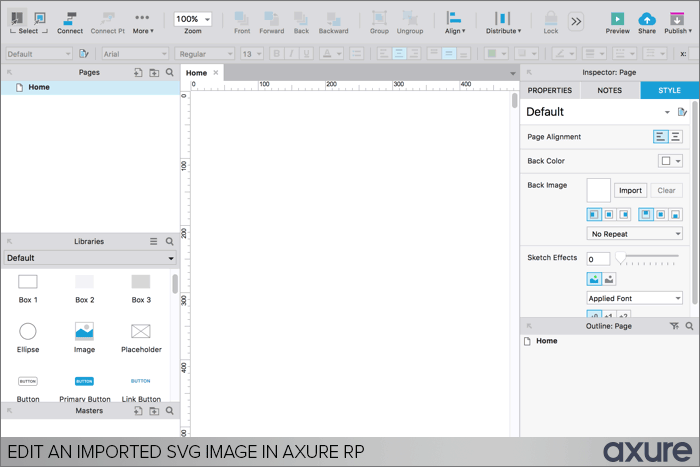Pick the Primary Button widget
Viewport: 700px width, 467px height.
tap(84, 388)
